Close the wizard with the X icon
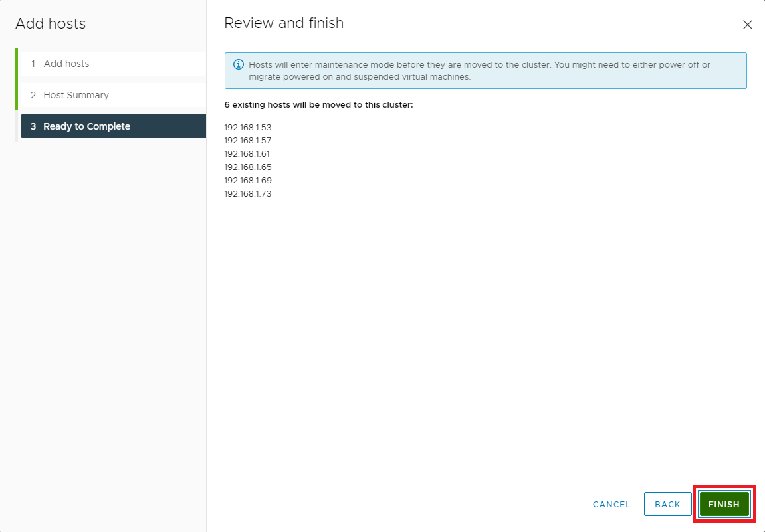Image resolution: width=765 pixels, height=532 pixels. tap(747, 25)
